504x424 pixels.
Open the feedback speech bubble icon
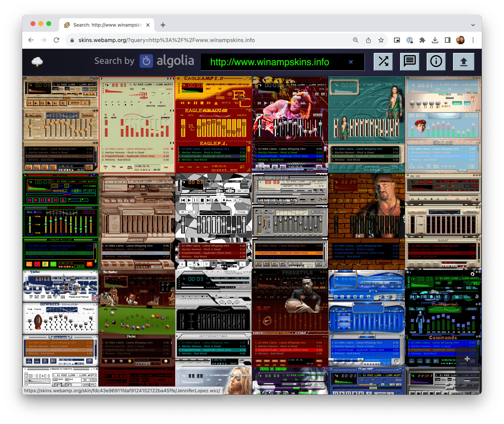click(x=410, y=61)
